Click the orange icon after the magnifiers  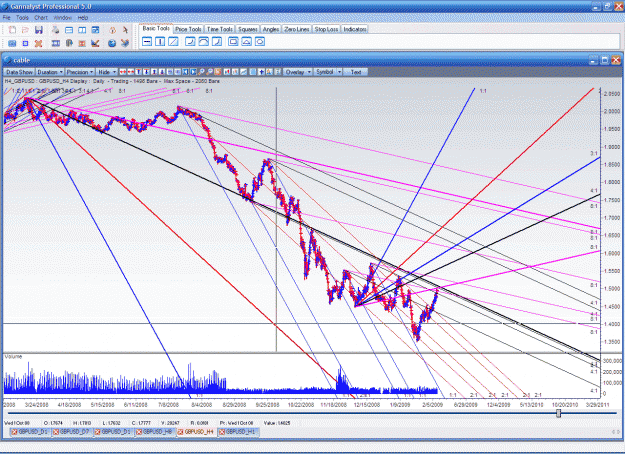pos(218,72)
